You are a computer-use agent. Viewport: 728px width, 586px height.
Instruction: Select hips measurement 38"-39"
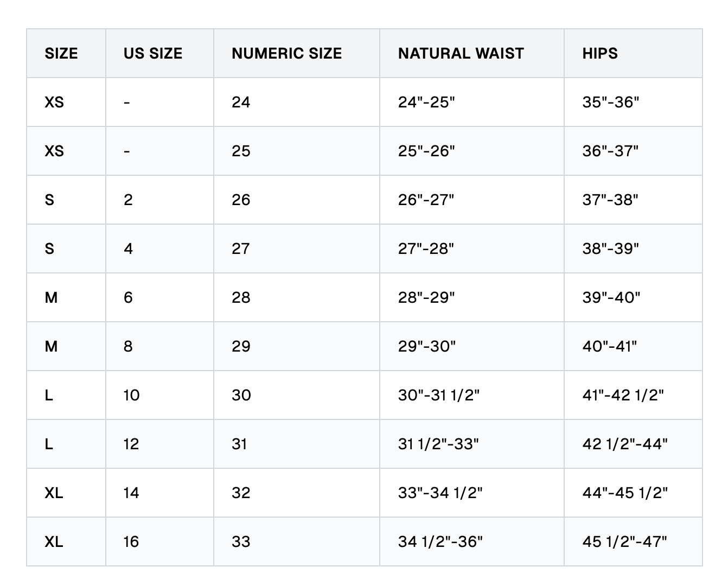point(611,249)
